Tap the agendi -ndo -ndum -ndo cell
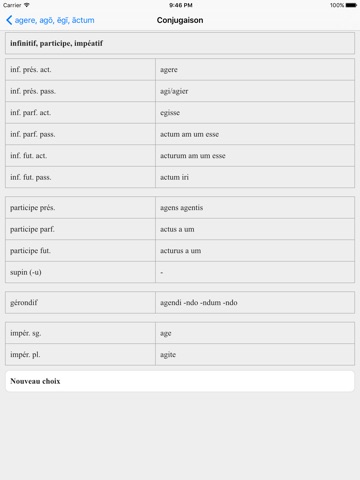This screenshot has width=360, height=480. coord(255,303)
